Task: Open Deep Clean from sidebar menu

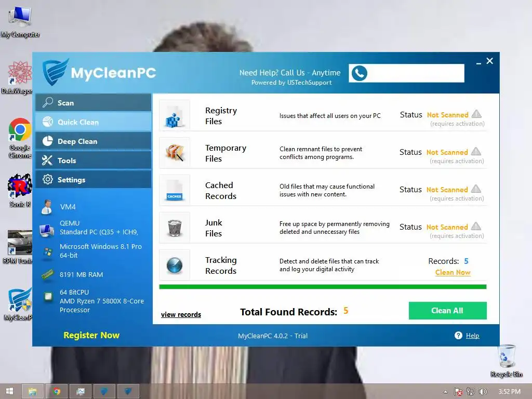Action: (94, 141)
